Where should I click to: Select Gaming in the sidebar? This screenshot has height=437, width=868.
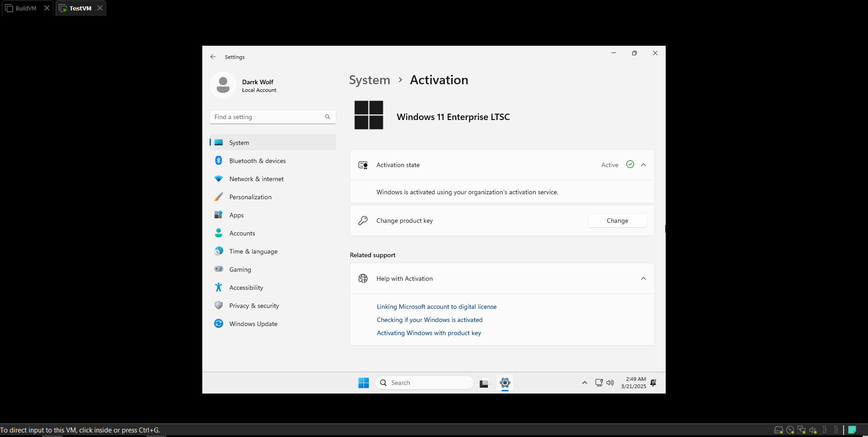click(273, 269)
